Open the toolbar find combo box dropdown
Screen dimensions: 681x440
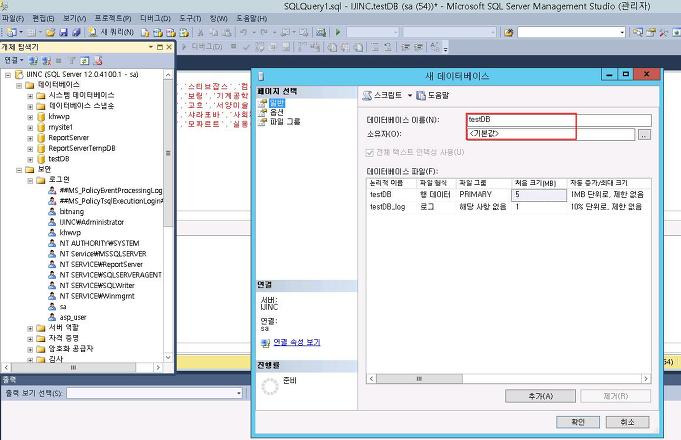(622, 33)
